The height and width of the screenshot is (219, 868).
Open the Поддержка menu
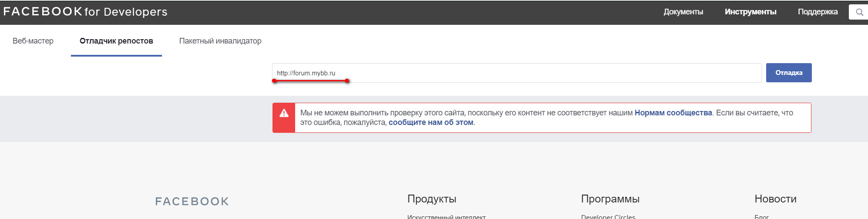818,12
